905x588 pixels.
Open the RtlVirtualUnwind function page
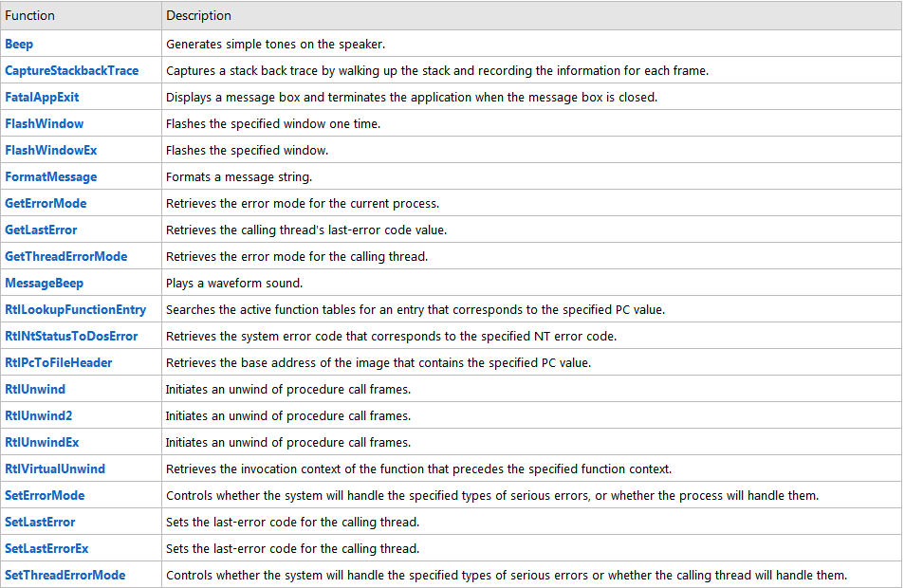[x=55, y=469]
